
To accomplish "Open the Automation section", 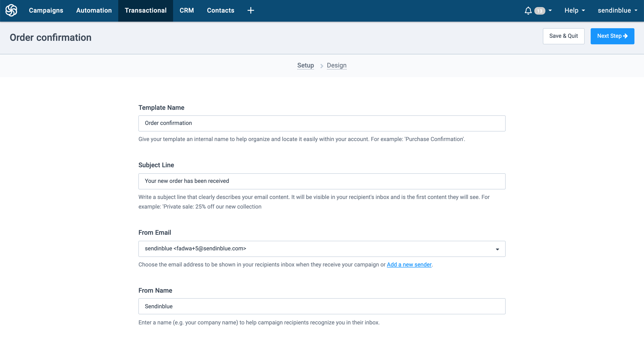I will [x=94, y=10].
